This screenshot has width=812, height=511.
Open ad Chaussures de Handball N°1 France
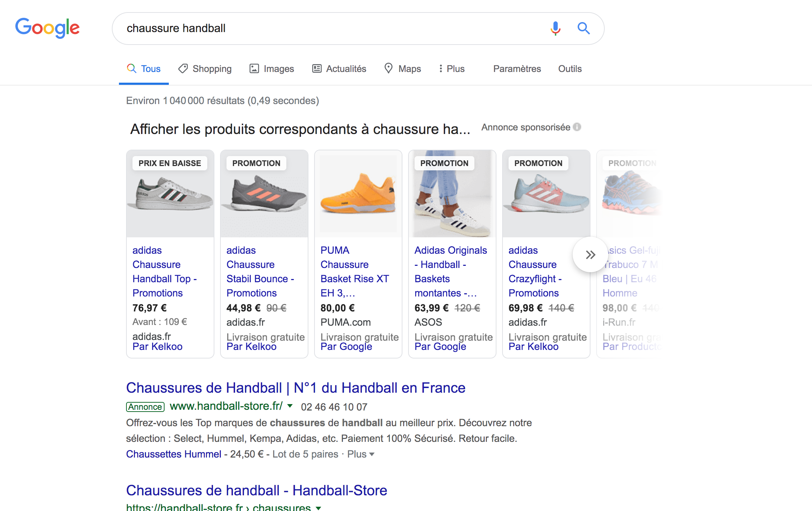pos(296,388)
